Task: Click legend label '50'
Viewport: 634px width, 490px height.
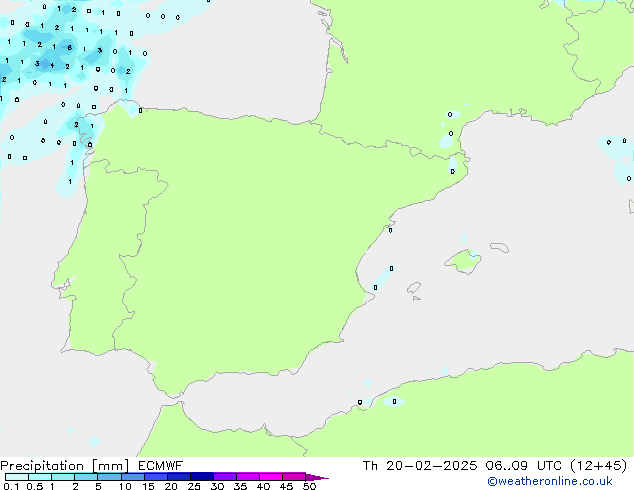Action: coord(309,486)
